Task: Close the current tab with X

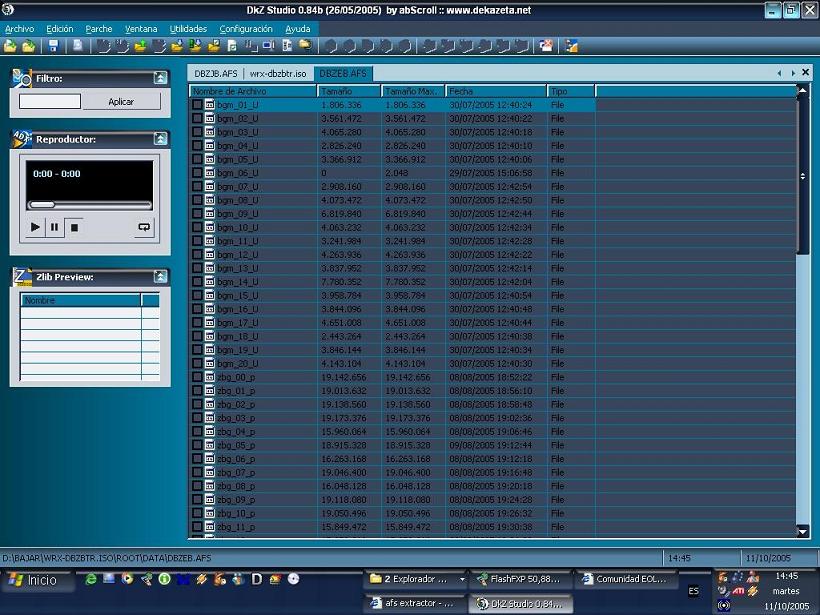Action: [806, 72]
